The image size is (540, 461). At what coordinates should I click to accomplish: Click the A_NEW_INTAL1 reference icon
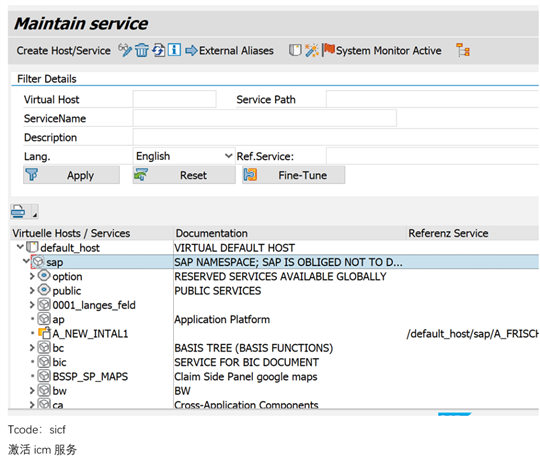coord(44,333)
